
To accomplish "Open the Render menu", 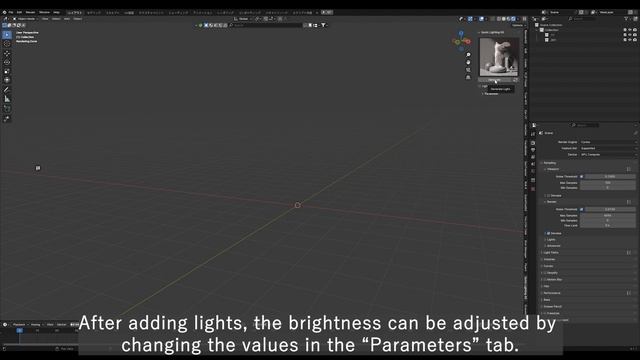I will tap(30, 12).
